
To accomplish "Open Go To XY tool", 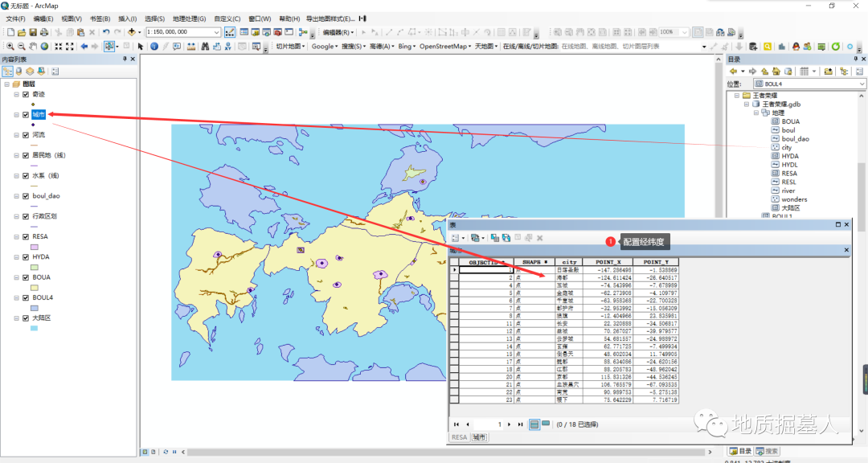I will [227, 47].
